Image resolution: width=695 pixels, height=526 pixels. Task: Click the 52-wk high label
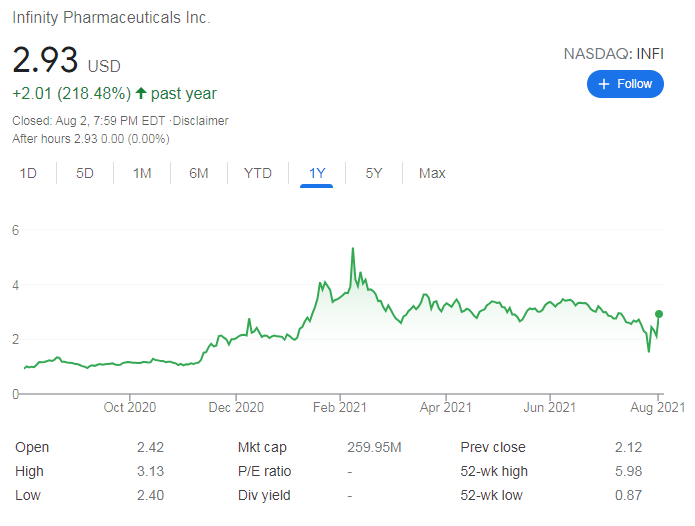tap(494, 471)
